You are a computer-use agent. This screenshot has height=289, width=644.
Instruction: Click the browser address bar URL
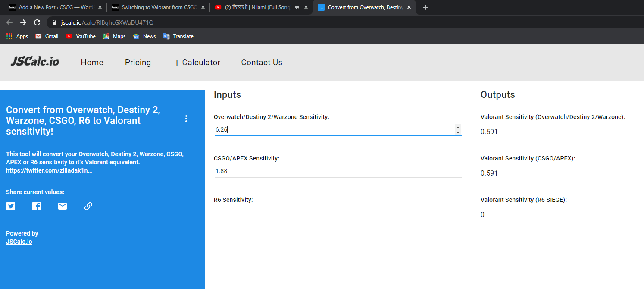pos(107,22)
